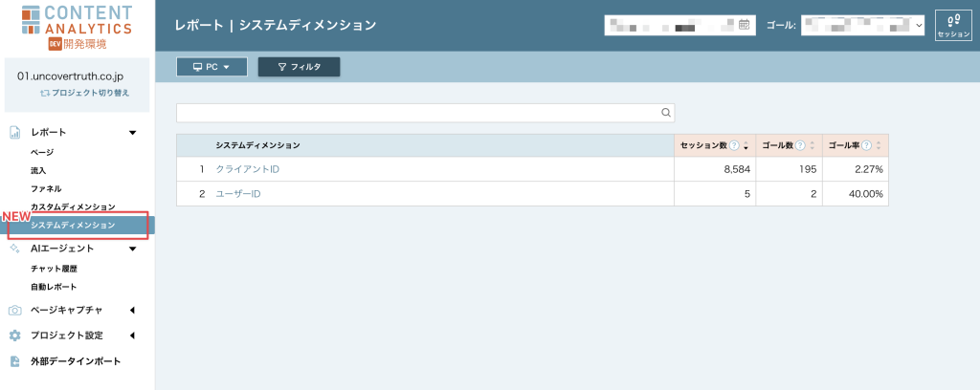This screenshot has width=980, height=390.
Task: Open the クライアントID dimension link
Action: (x=247, y=169)
